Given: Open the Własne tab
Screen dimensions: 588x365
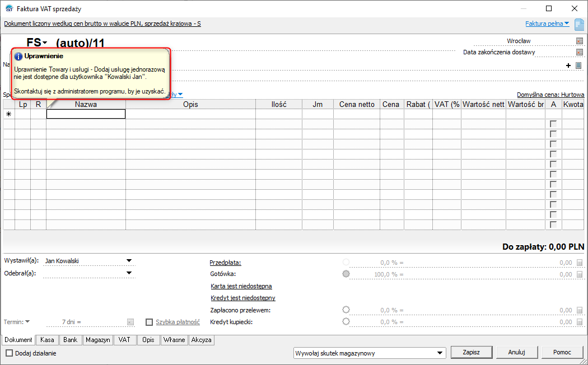Looking at the screenshot, I should click(174, 339).
